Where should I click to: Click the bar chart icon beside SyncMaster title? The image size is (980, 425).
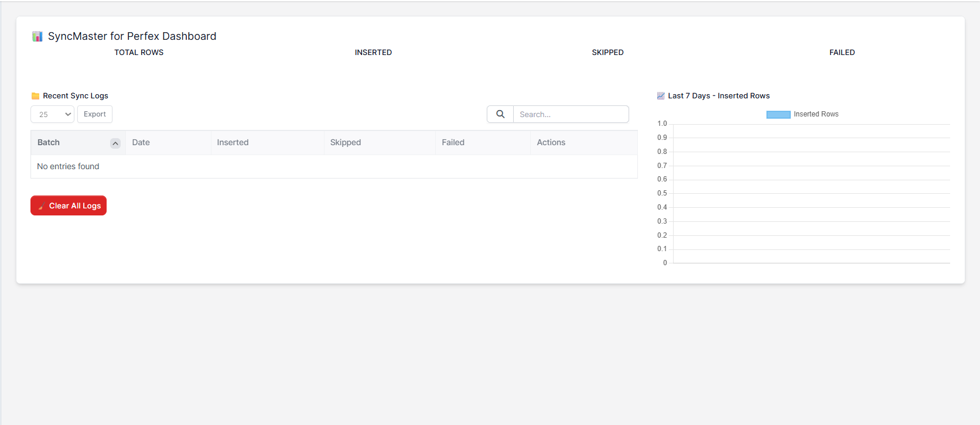[37, 36]
